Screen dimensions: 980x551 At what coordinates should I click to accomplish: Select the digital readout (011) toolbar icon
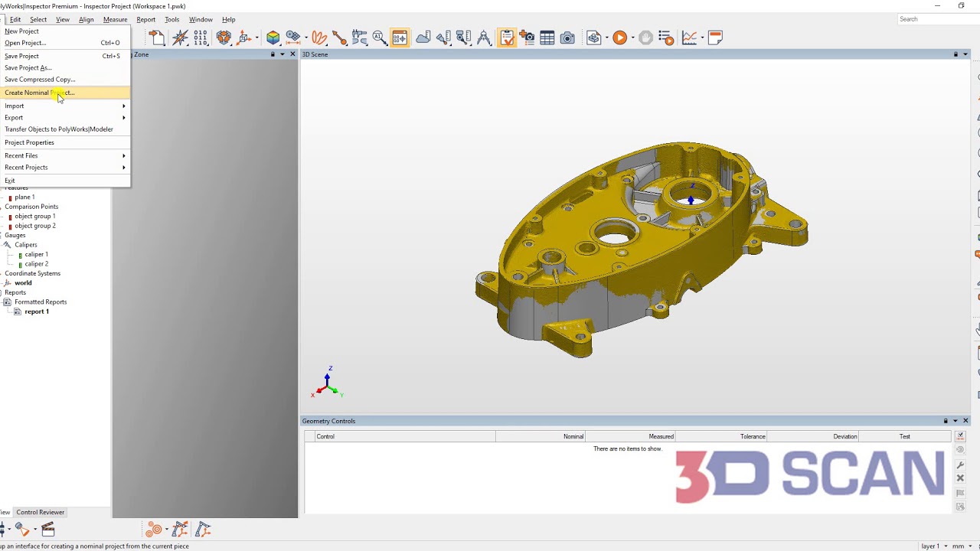(x=200, y=37)
